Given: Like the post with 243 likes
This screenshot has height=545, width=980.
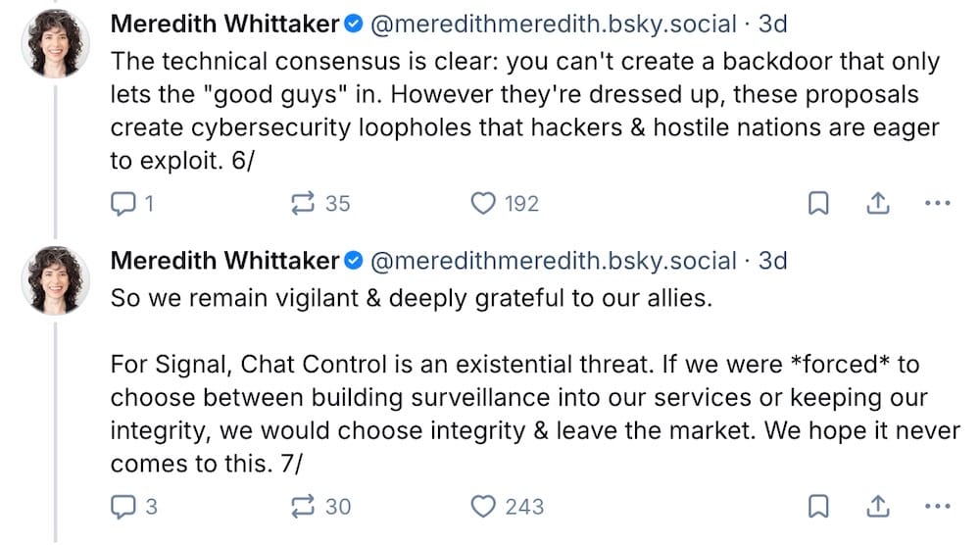Looking at the screenshot, I should click(484, 507).
